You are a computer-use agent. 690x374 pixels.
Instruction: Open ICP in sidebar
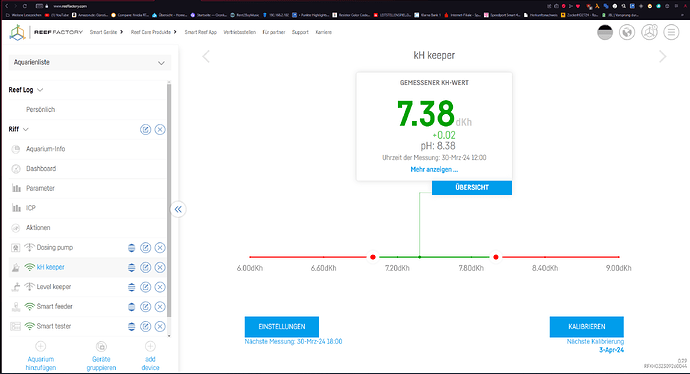(30, 208)
